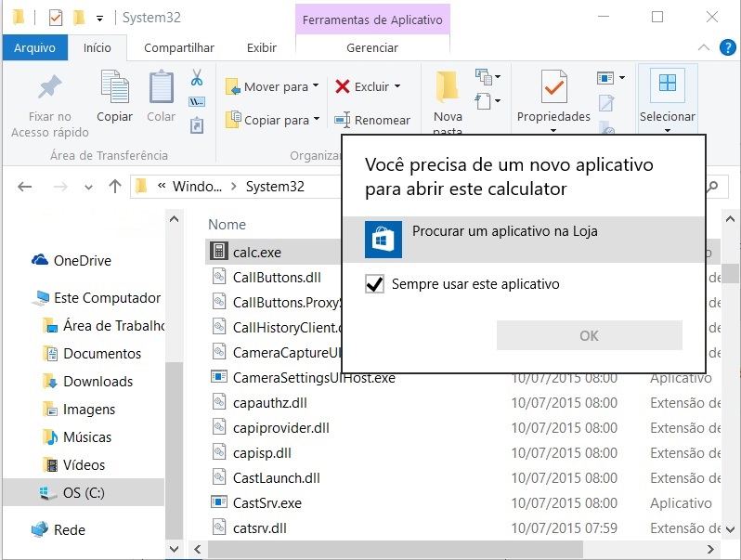
Task: Click the Paste shortcut icon
Action: point(197,125)
